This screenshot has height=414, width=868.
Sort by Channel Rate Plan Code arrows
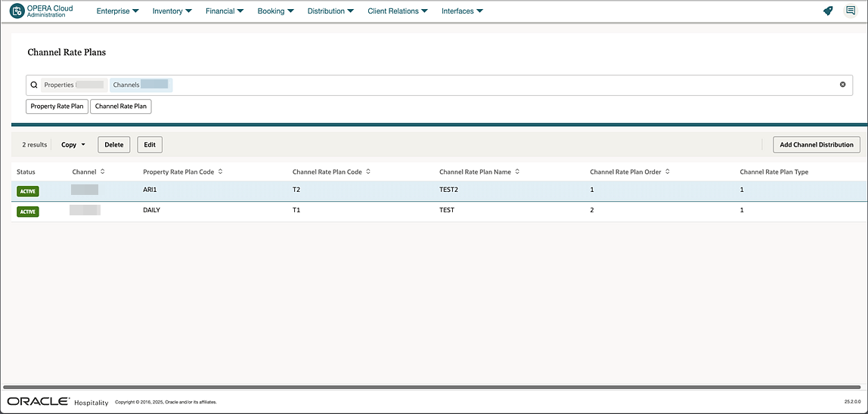click(x=368, y=171)
